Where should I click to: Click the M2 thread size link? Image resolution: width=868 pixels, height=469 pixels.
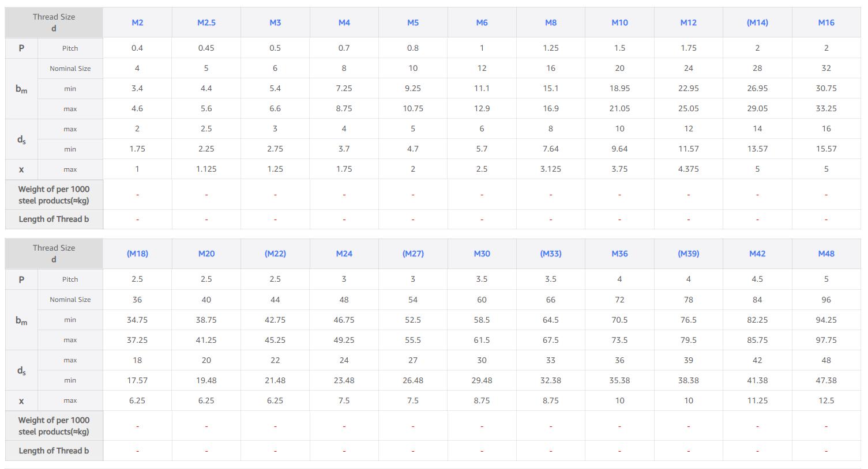tap(137, 22)
